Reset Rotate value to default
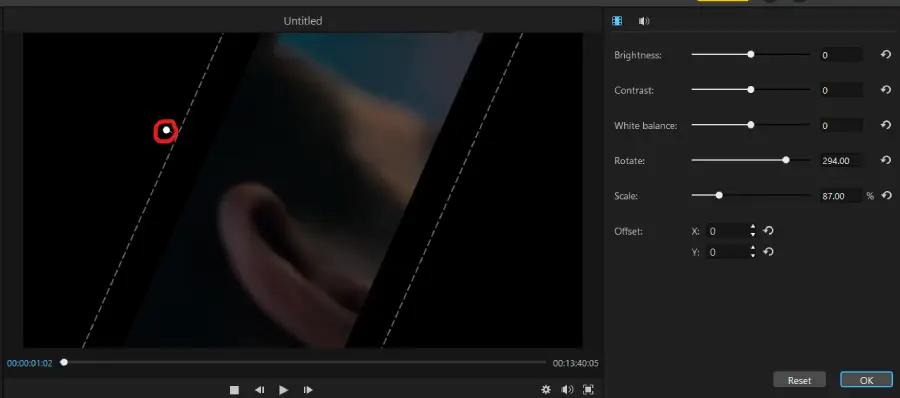 coord(886,160)
